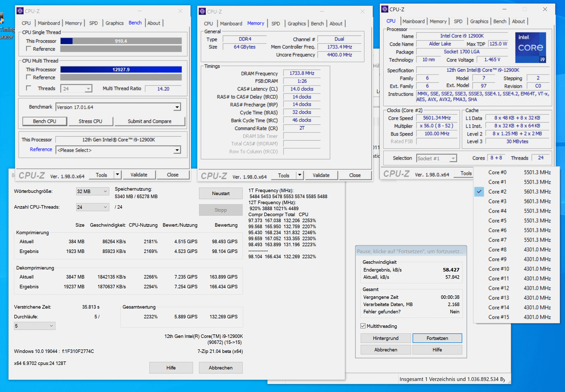Click Close in the Bench CPU-Z window
The height and width of the screenshot is (392, 565).
(173, 175)
